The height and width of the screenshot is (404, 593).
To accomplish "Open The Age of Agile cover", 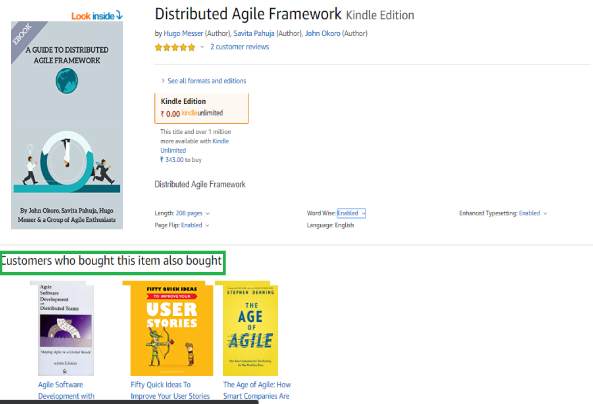I will coord(247,328).
